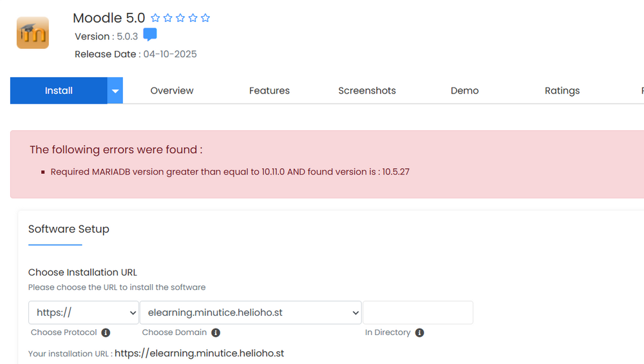Open the elearning.minutice.helioho.st domain dropdown
Viewport: 644px width, 364px height.
251,312
